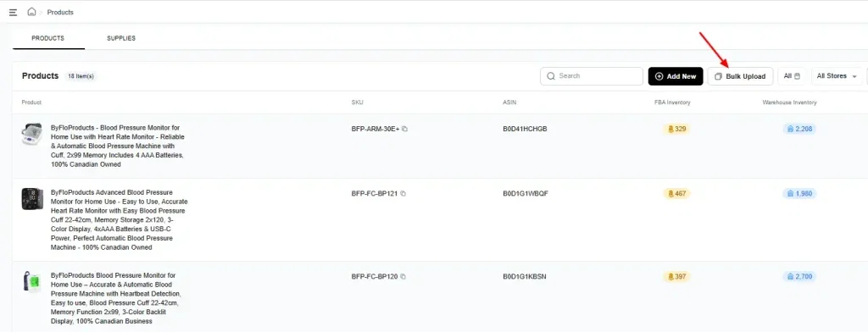Go to the home breadcrumb icon
This screenshot has height=332, width=868.
tap(31, 12)
